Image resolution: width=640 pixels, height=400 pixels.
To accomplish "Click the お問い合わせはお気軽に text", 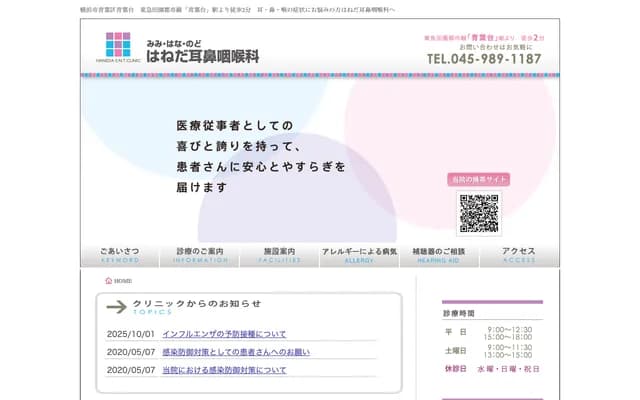I will click(x=496, y=47).
